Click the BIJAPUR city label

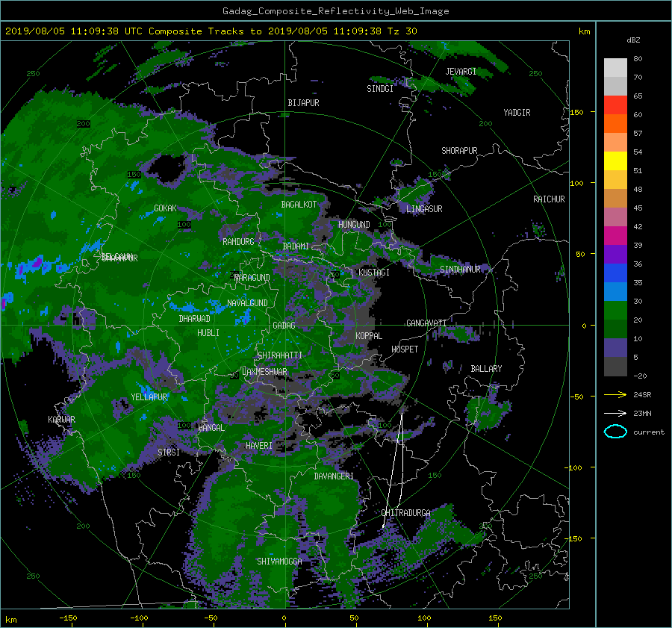303,103
